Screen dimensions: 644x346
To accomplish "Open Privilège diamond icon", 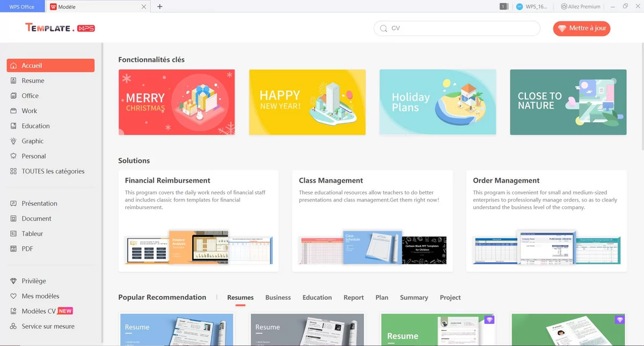I will point(13,281).
